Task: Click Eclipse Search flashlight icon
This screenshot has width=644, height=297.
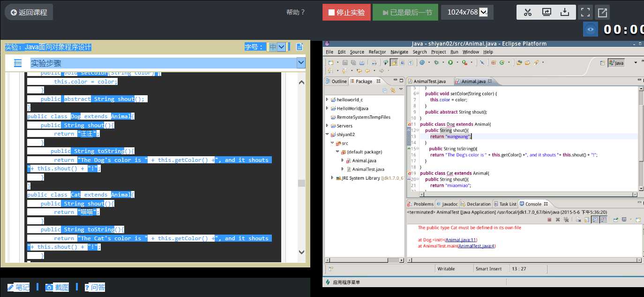Action: (x=536, y=62)
